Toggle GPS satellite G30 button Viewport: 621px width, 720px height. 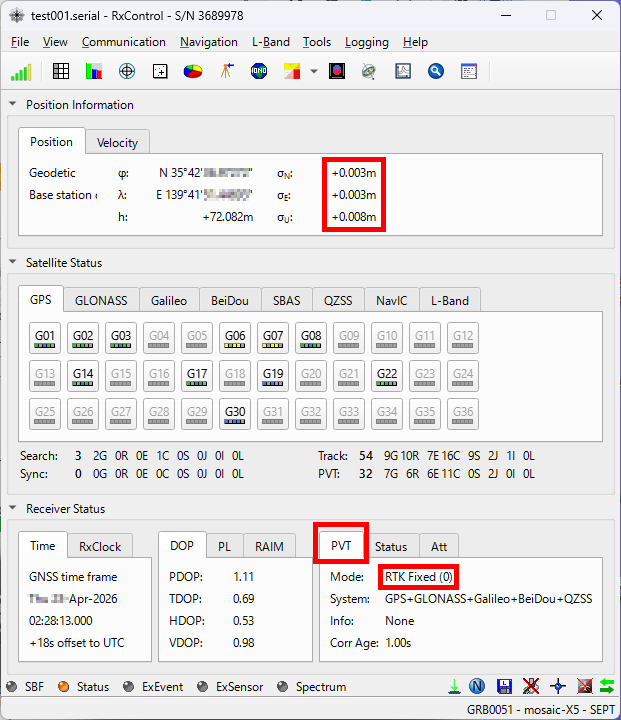(235, 414)
